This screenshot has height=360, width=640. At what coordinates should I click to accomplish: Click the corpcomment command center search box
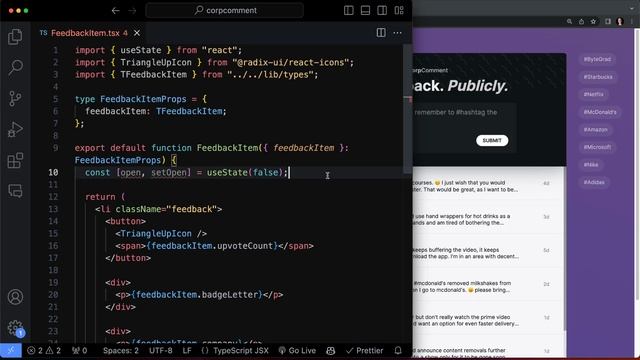tap(224, 10)
